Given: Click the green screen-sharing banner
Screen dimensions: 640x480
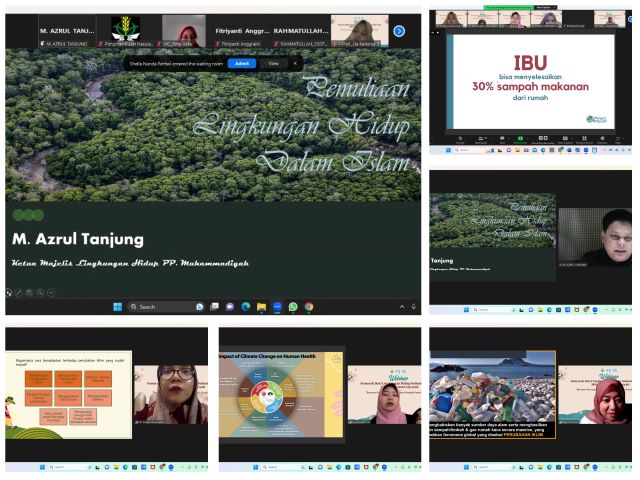Looking at the screenshot, I should pos(509,7).
